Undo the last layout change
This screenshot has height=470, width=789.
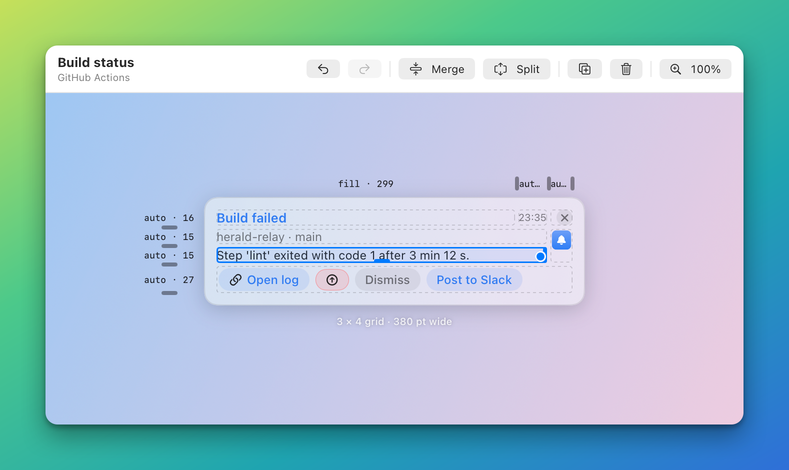pyautogui.click(x=323, y=69)
